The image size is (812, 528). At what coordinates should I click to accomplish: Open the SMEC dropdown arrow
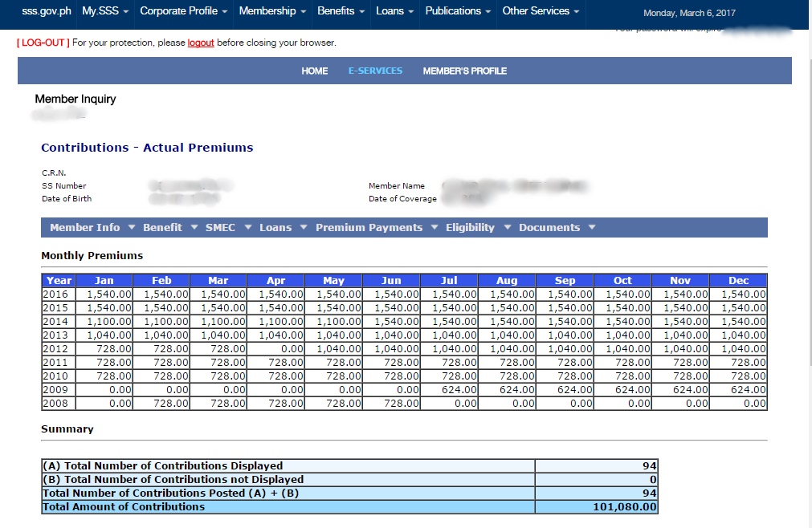click(x=247, y=227)
